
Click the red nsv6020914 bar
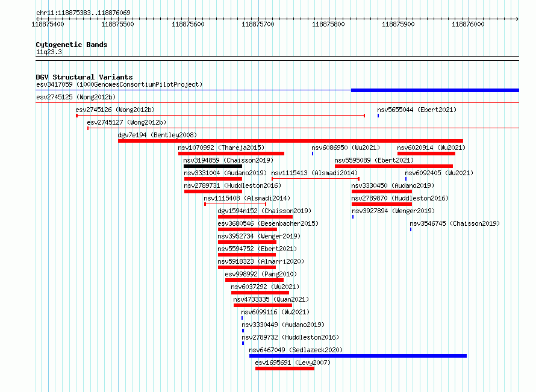point(426,154)
